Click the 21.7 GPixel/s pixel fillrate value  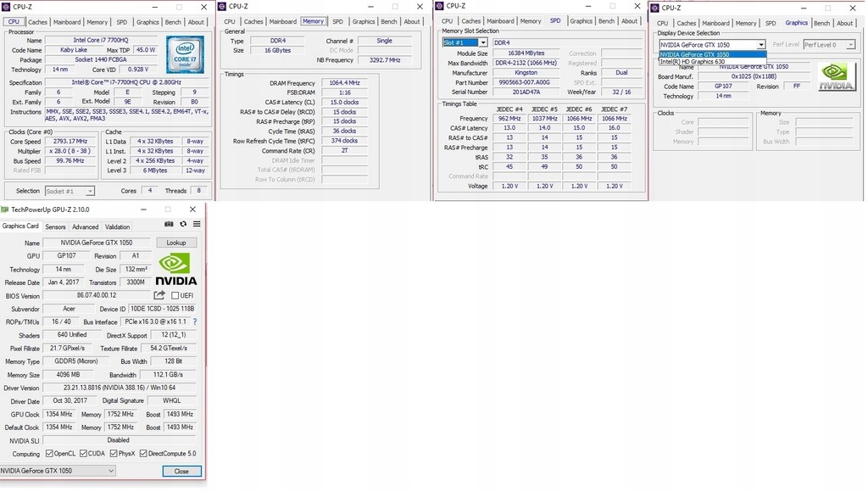[x=68, y=348]
